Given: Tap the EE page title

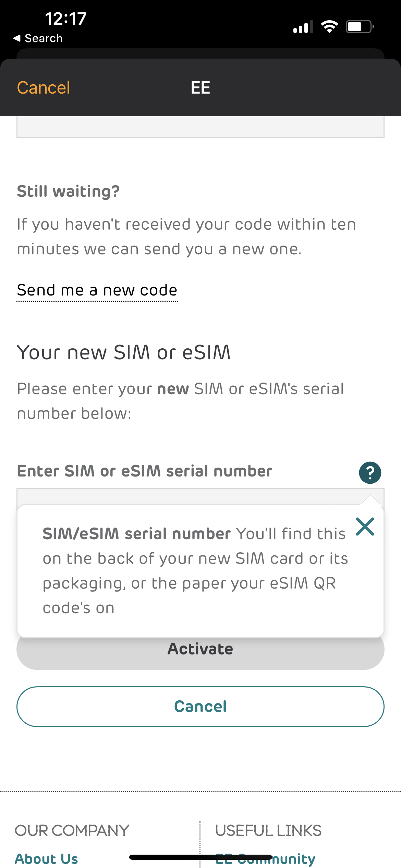Looking at the screenshot, I should (200, 88).
